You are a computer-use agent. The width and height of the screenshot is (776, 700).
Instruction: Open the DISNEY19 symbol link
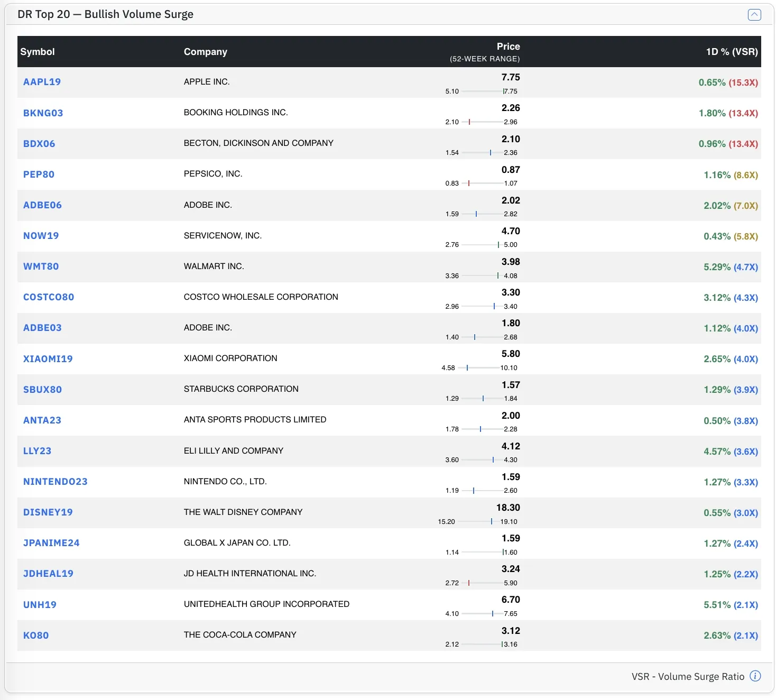pos(48,512)
